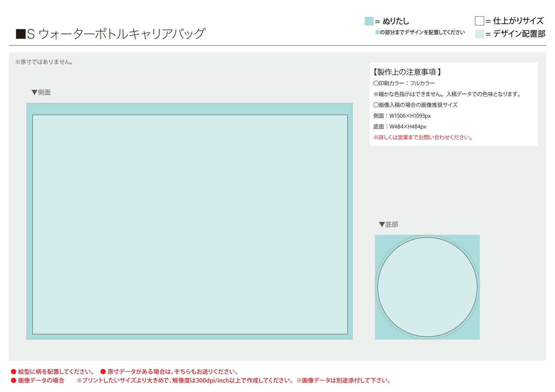Screen dimensions: 555x392
Task: Click the title 'S ウォーターボトルキャリアバッグ'
Action: (x=116, y=34)
